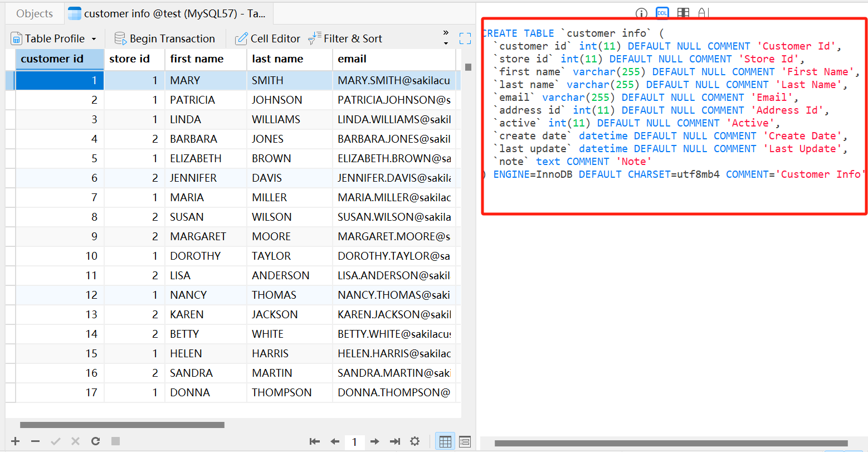Screen dimensions: 868x452
Task: Select the ANDERSON last name cell
Action: [290, 275]
